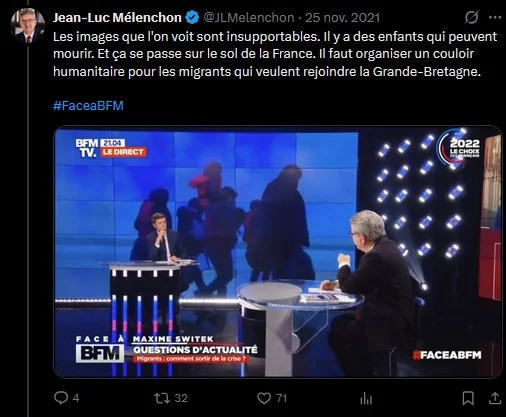View tweet analytics bar chart icon
The height and width of the screenshot is (417, 506).
(x=366, y=398)
